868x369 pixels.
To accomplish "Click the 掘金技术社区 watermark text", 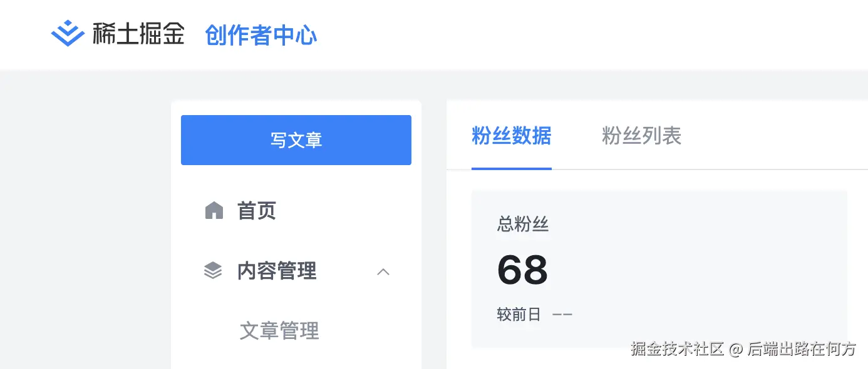I will (677, 349).
